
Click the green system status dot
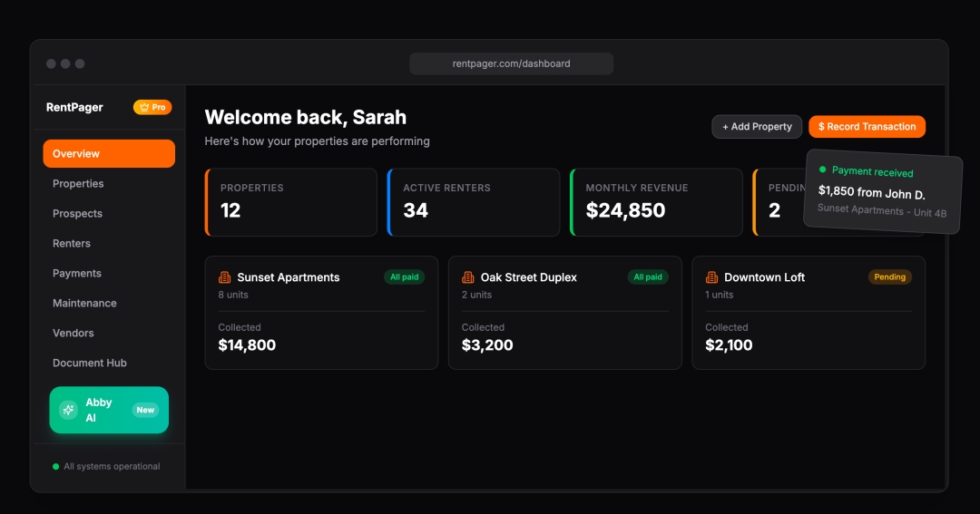[x=56, y=467]
